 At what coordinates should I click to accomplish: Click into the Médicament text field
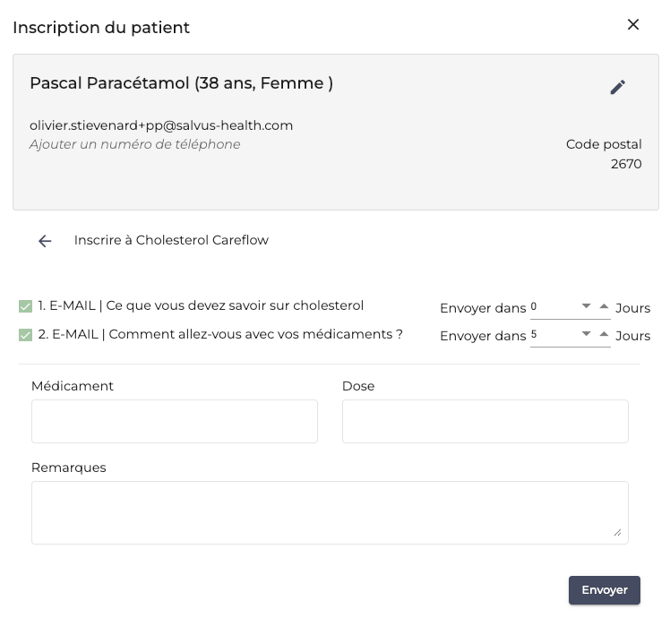pos(174,421)
